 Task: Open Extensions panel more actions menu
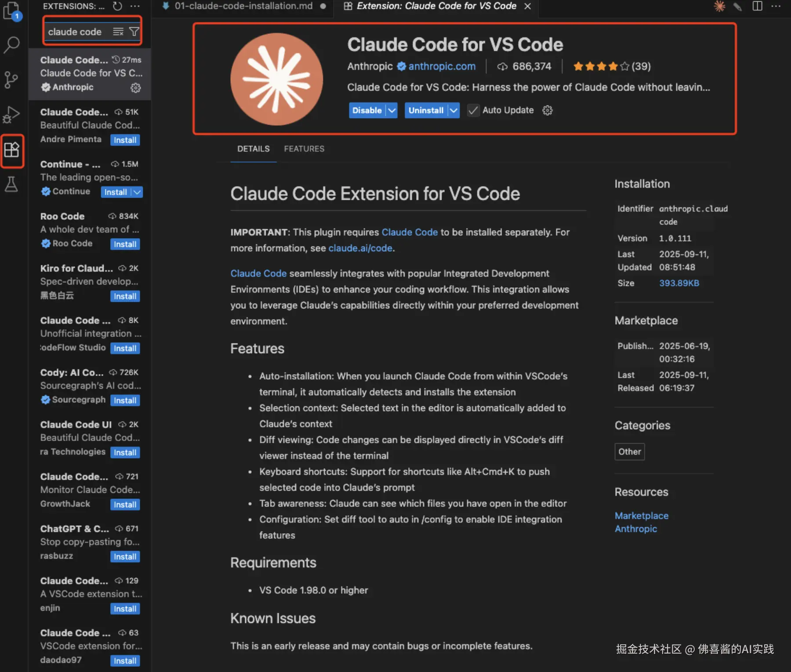pyautogui.click(x=135, y=6)
